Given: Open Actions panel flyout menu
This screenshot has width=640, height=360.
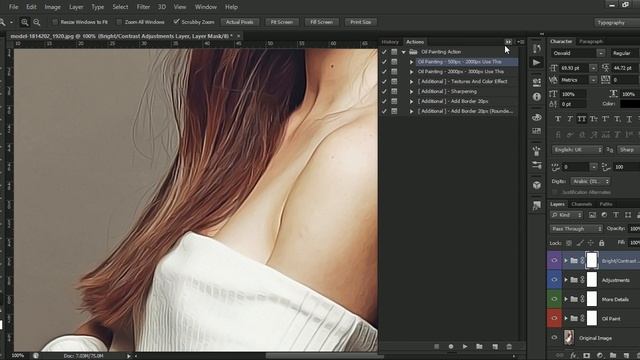Looking at the screenshot, I should (x=520, y=42).
